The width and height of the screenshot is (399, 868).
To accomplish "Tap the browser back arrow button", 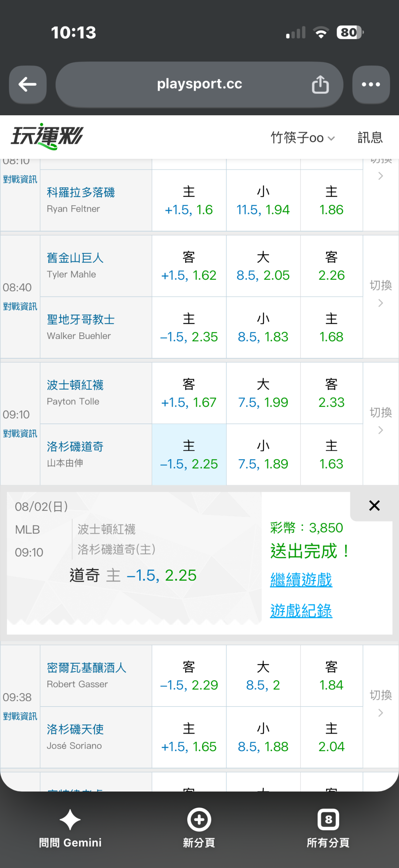I will pos(28,85).
